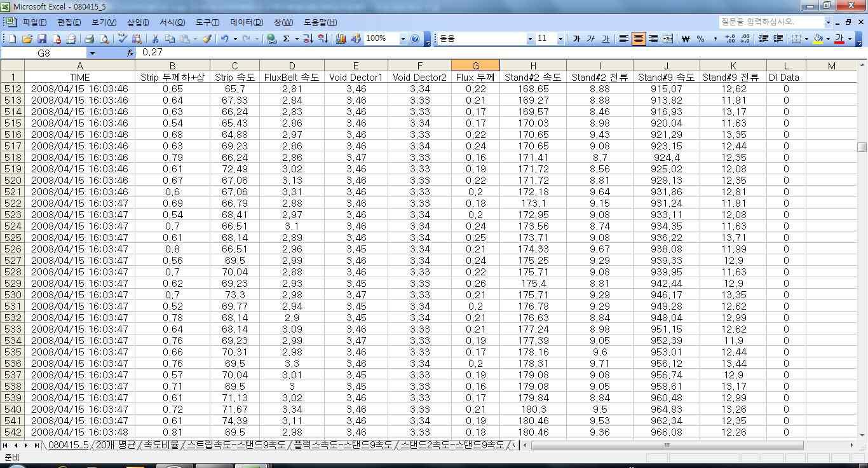Select column header G
Viewport: 868px width, 468px height.
[x=475, y=65]
